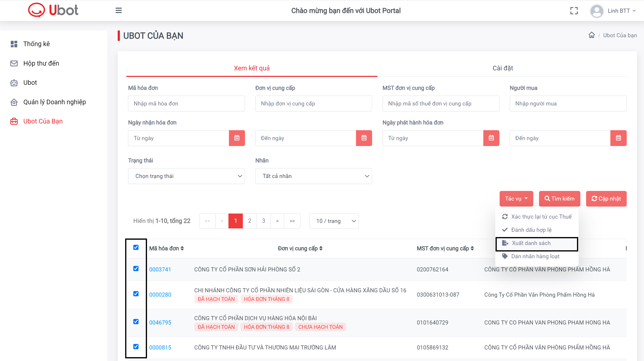Screen dimensions: 644x361
Task: Click tax code 0300631013-087 cell
Action: click(x=438, y=295)
